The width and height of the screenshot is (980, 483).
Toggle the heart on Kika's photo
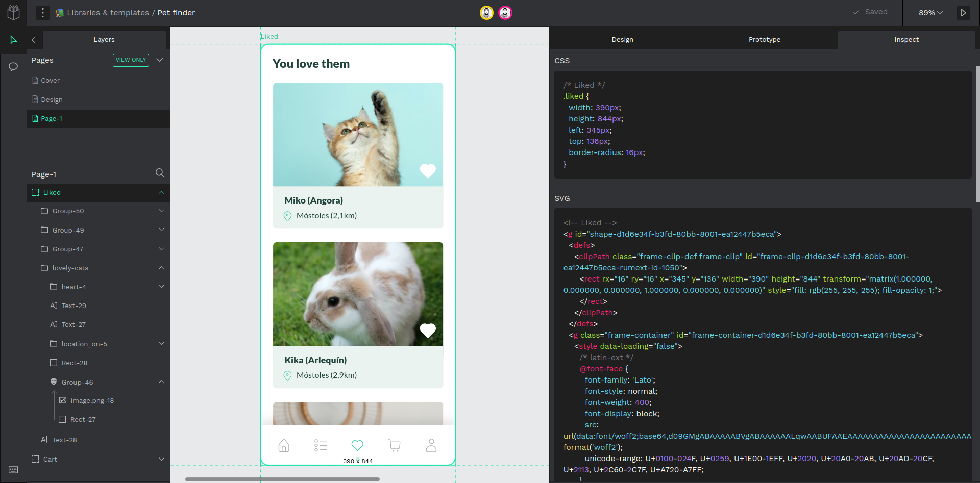pos(428,331)
